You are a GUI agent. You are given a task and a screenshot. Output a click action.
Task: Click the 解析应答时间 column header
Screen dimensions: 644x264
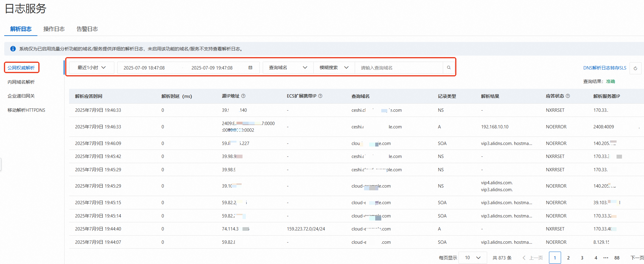pos(89,96)
